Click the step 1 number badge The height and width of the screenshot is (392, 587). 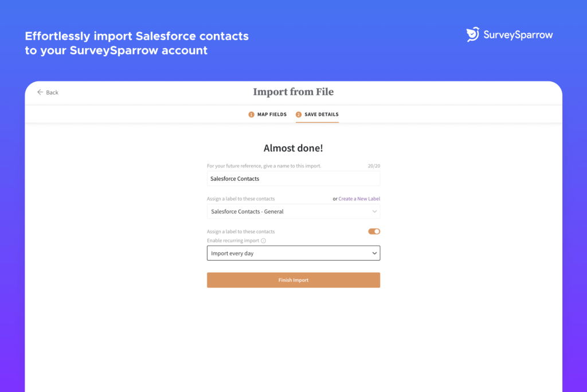pos(251,115)
